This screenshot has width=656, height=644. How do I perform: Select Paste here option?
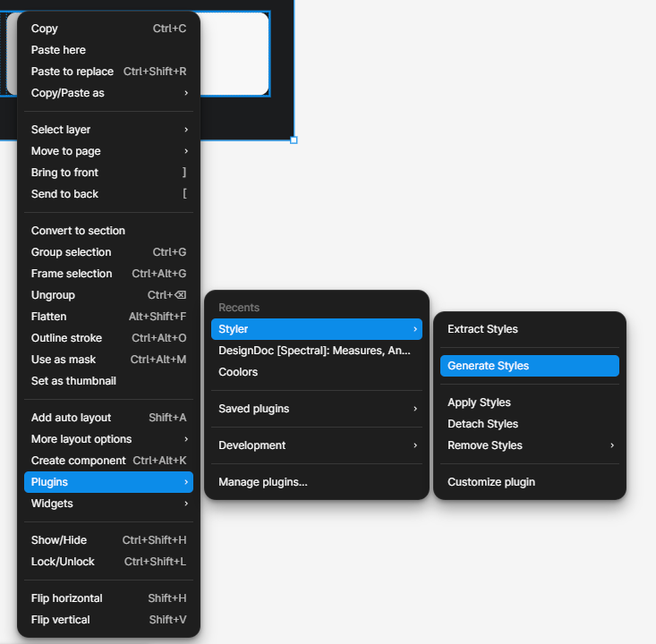point(108,50)
